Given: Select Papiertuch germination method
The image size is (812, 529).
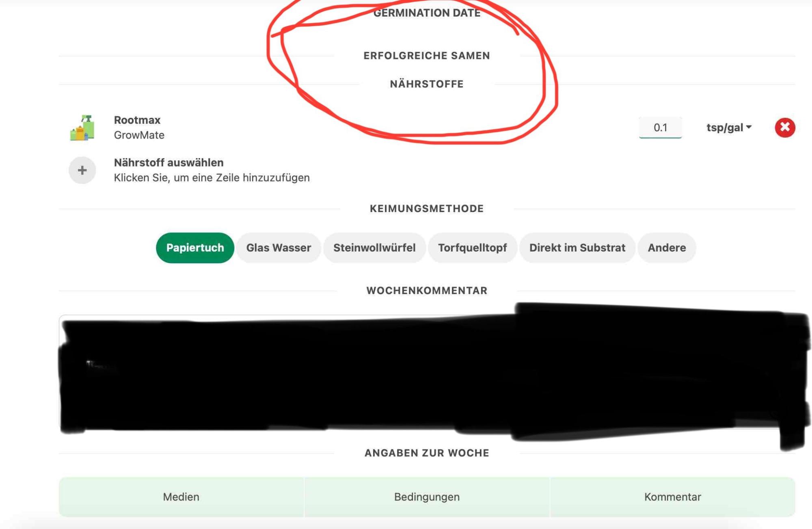Looking at the screenshot, I should (x=195, y=248).
